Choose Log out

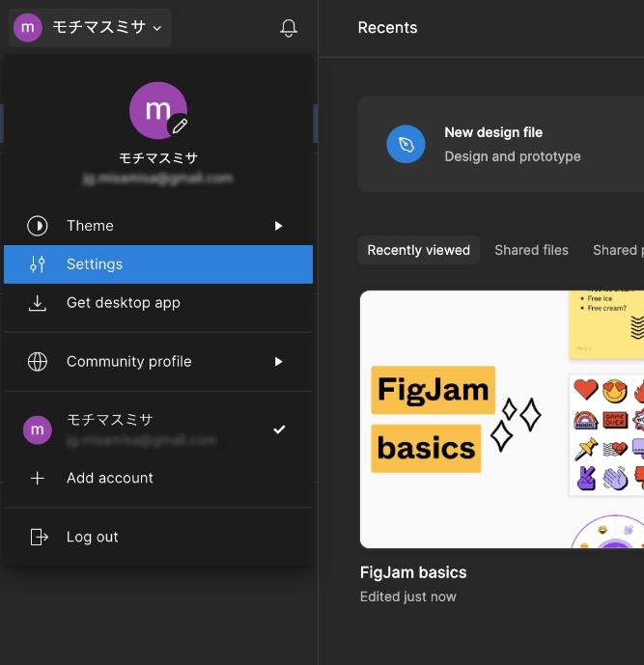[x=158, y=537]
